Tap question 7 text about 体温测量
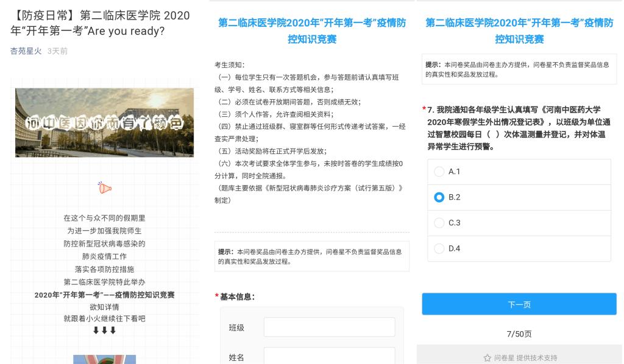The height and width of the screenshot is (364, 624). (x=519, y=128)
